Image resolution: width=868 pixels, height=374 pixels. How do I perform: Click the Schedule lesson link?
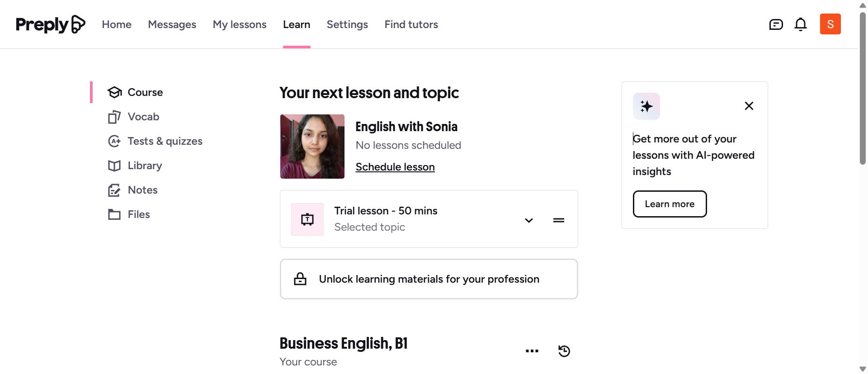pyautogui.click(x=395, y=167)
